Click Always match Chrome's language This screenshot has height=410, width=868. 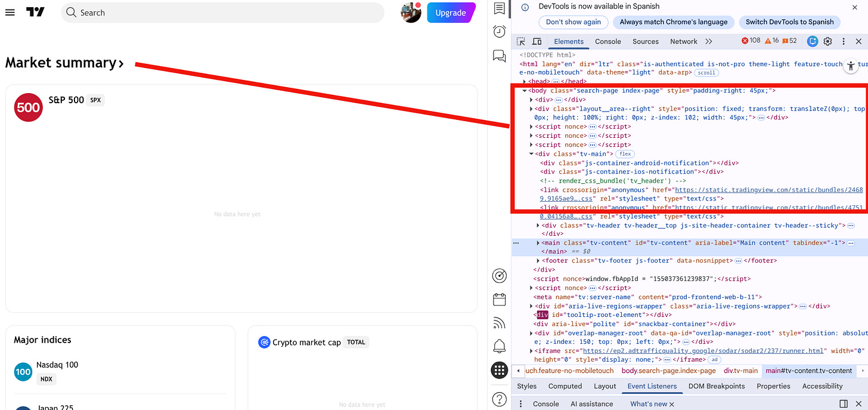tap(674, 22)
